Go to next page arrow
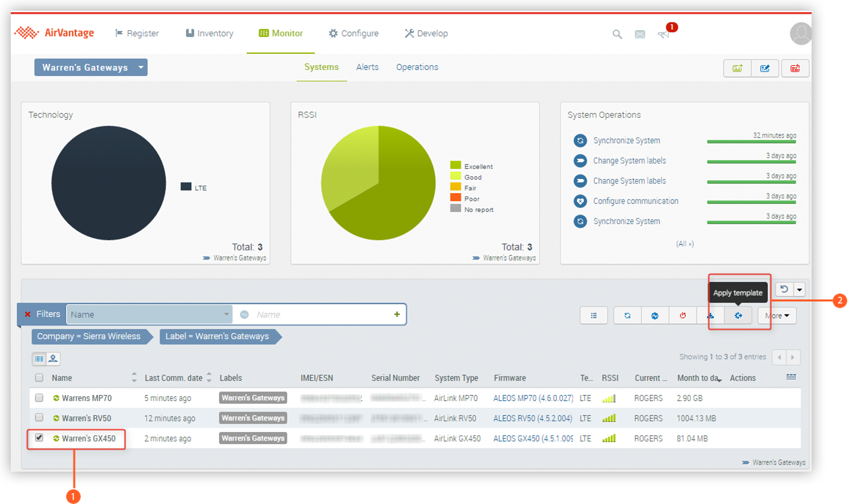This screenshot has height=504, width=848. [x=793, y=357]
